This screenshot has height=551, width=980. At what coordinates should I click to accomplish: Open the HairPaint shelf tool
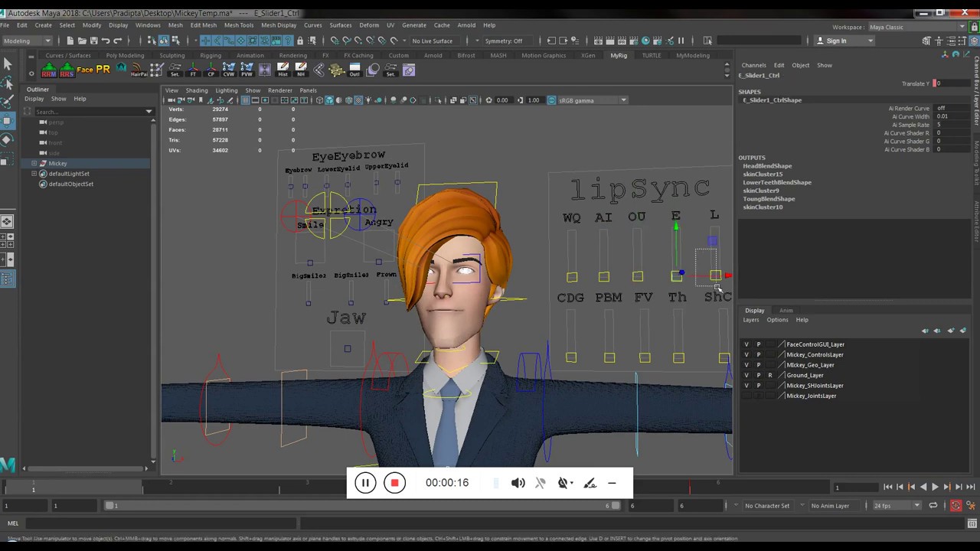pos(139,70)
